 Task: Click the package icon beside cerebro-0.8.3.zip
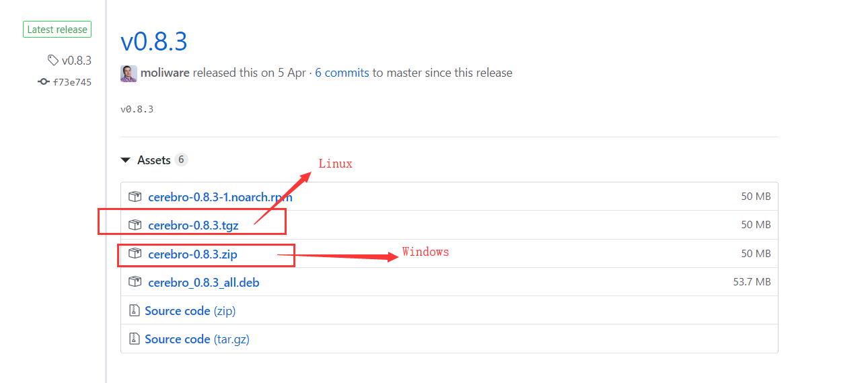pyautogui.click(x=135, y=254)
